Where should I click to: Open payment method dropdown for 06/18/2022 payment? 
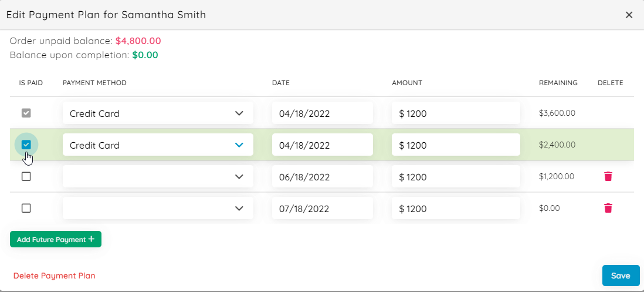point(158,176)
